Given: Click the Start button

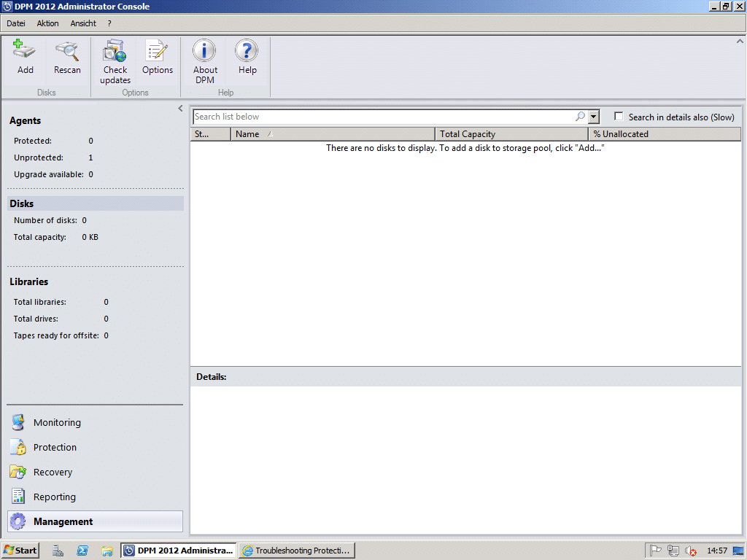Looking at the screenshot, I should click(x=20, y=551).
